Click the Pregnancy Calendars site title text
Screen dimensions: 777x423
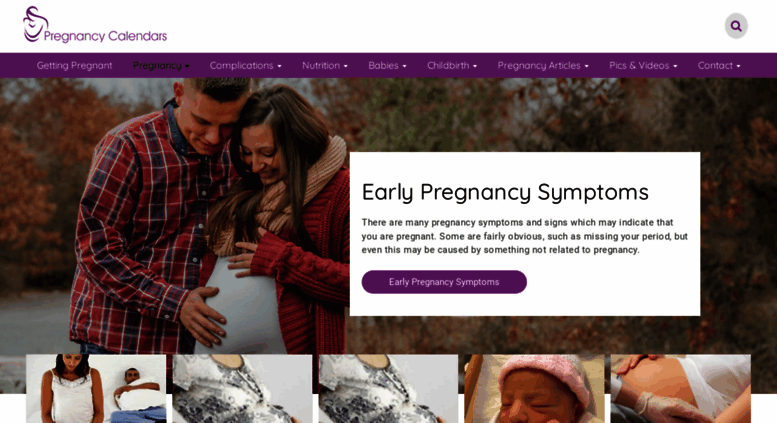pyautogui.click(x=105, y=36)
